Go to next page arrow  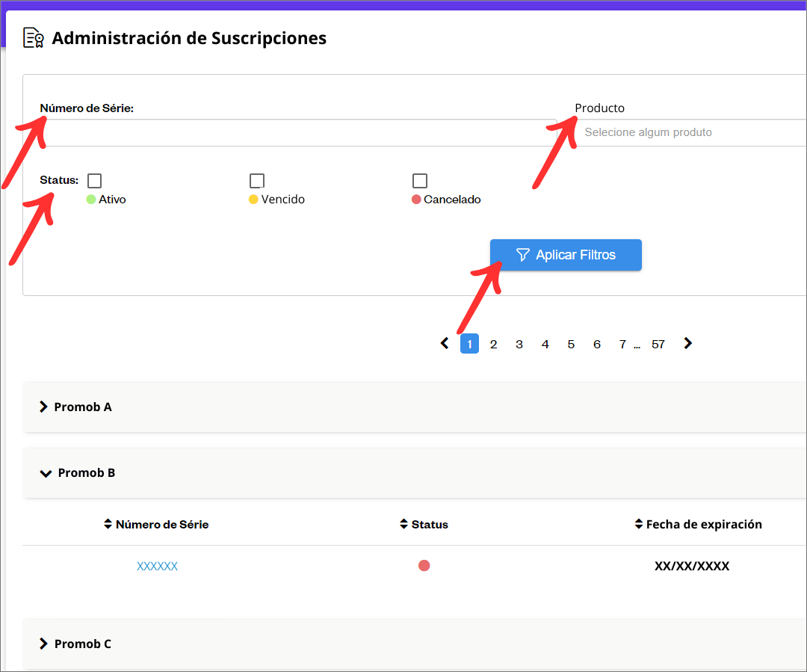coord(688,343)
